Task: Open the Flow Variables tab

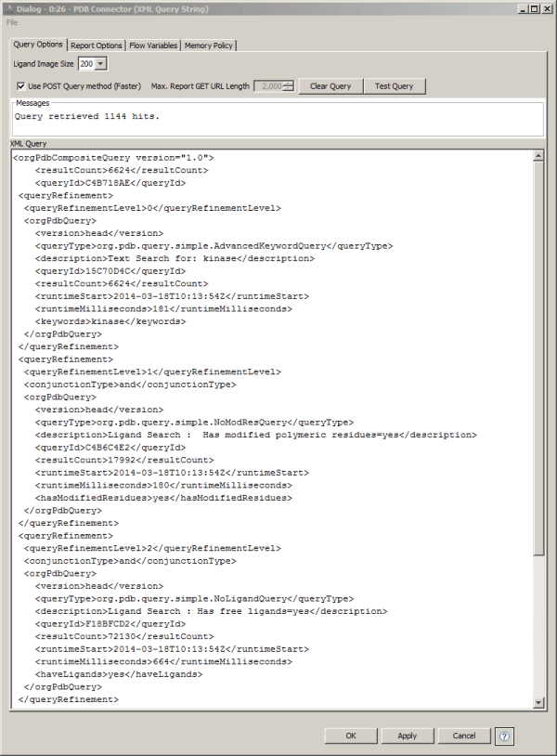Action: [153, 46]
